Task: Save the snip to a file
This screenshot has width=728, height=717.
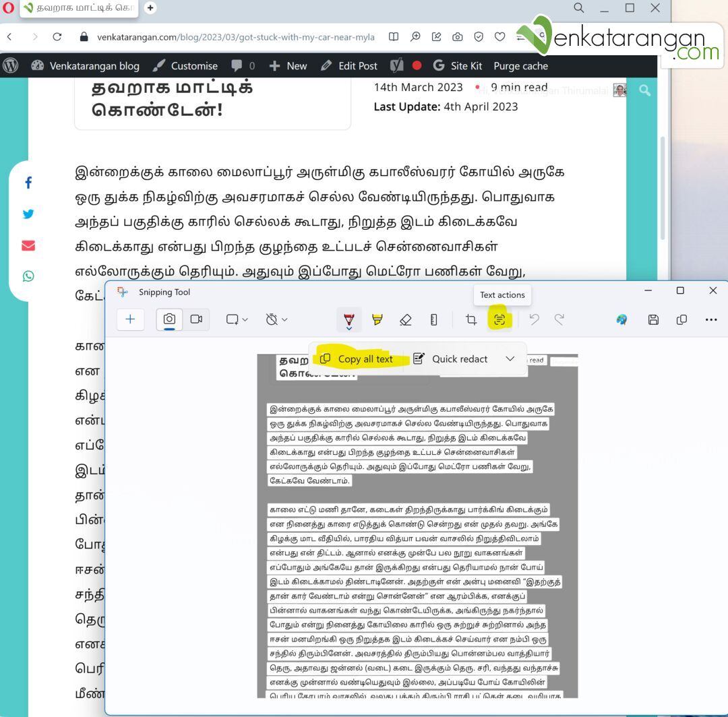Action: (653, 319)
